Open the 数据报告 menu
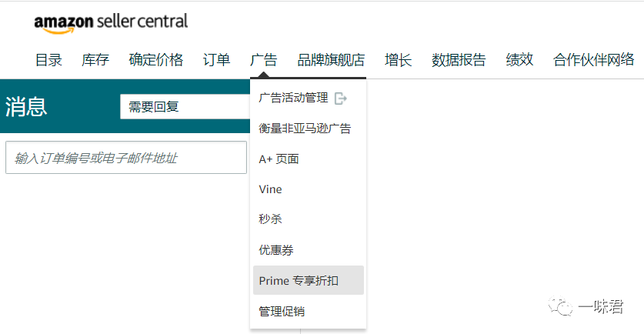Viewport: 644px width, 334px height. [x=459, y=60]
